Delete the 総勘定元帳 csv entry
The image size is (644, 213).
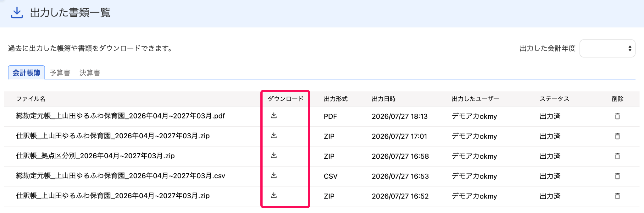coord(617,176)
